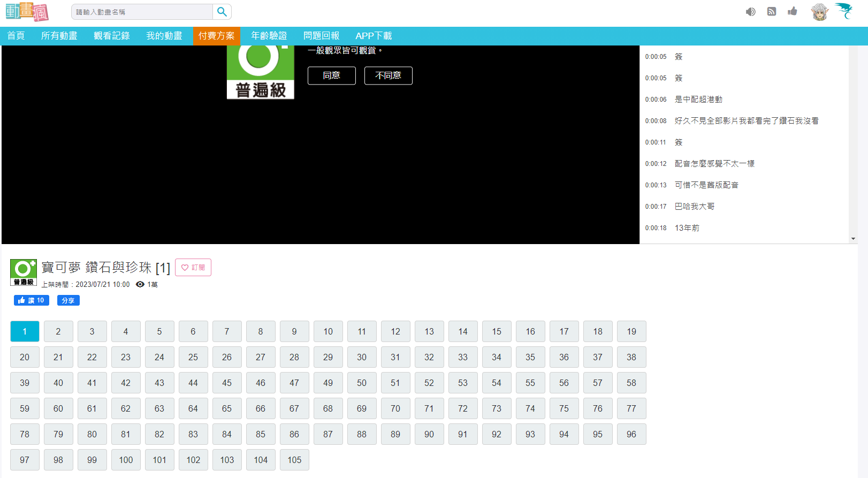
Task: Click the Facebook 分享 button
Action: 68,300
